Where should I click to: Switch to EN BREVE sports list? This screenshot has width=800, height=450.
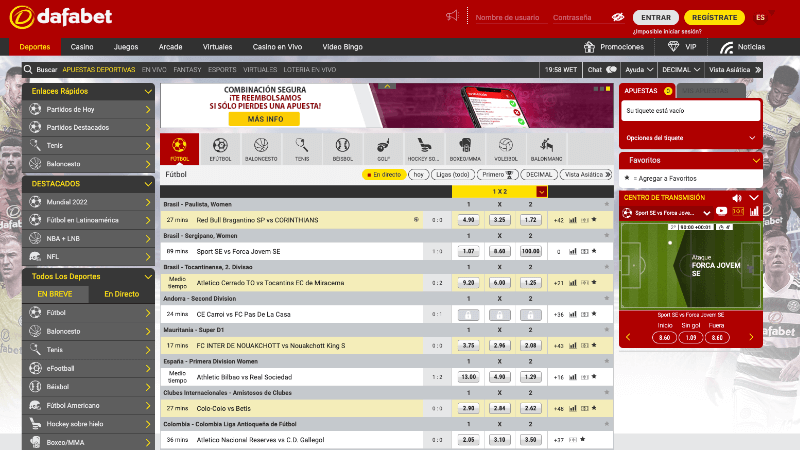coord(55,294)
